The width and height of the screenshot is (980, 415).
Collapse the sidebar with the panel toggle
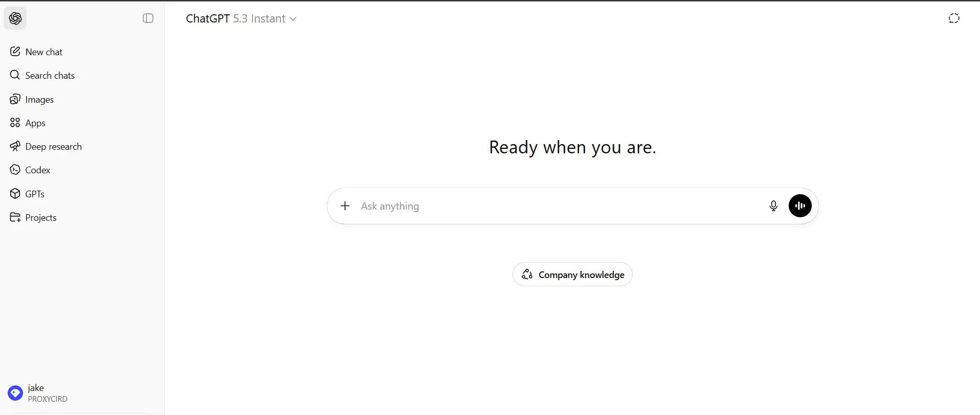(x=148, y=18)
